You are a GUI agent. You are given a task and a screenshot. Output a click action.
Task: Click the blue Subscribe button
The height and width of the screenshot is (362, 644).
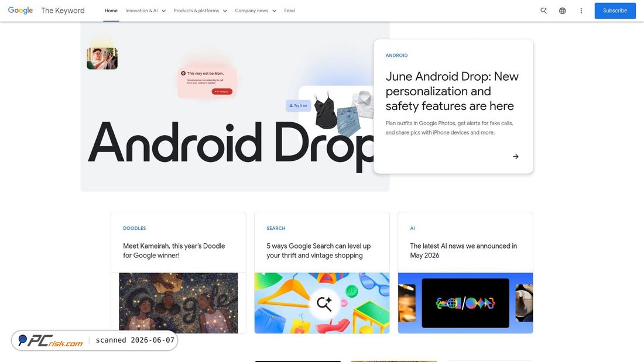(x=615, y=11)
